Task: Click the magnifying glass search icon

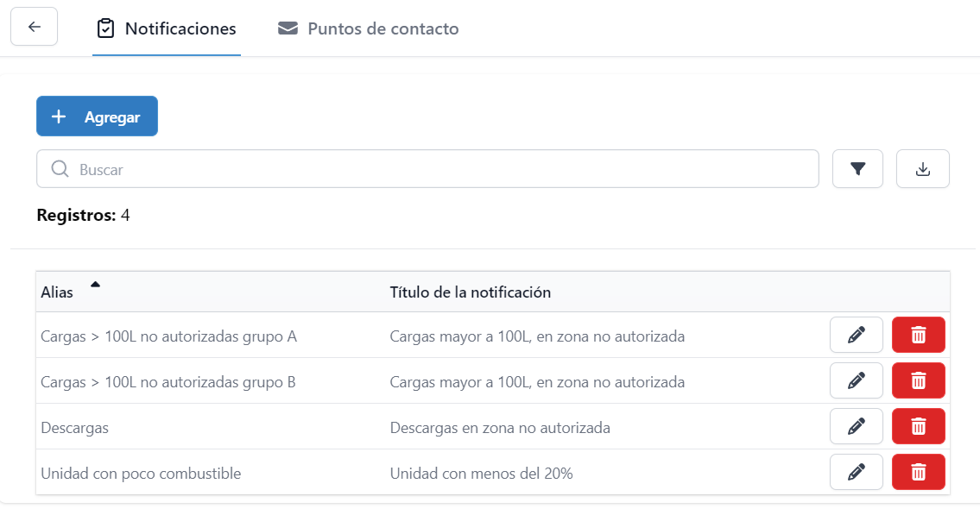Action: click(59, 168)
